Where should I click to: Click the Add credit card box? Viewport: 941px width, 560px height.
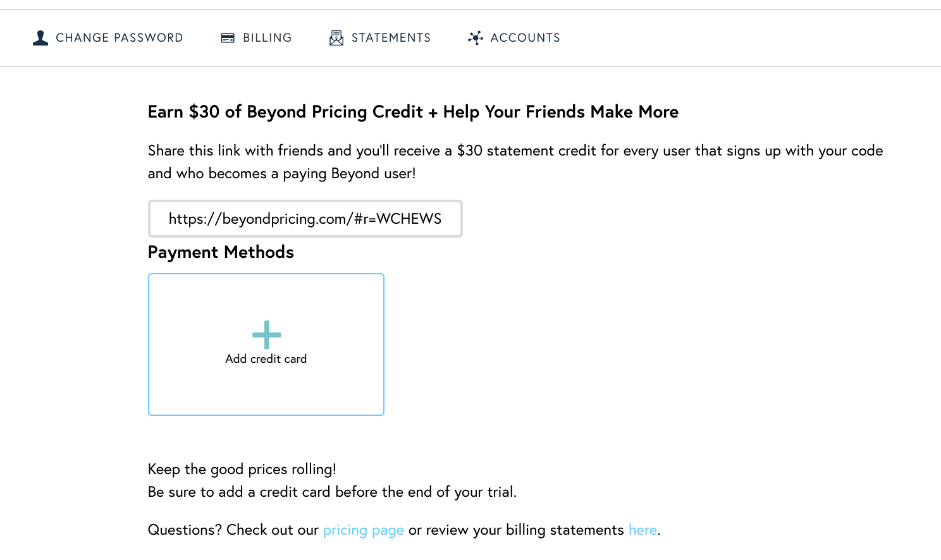click(x=266, y=344)
